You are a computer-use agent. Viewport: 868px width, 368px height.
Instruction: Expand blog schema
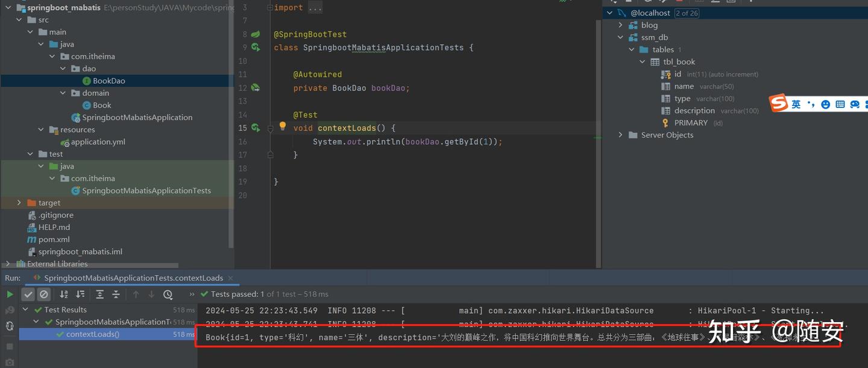[x=620, y=25]
